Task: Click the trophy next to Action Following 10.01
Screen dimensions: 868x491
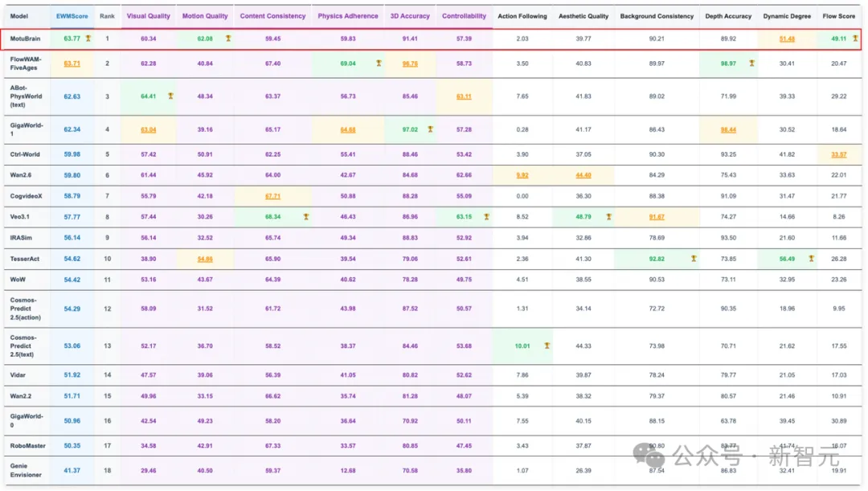Action: pyautogui.click(x=547, y=346)
